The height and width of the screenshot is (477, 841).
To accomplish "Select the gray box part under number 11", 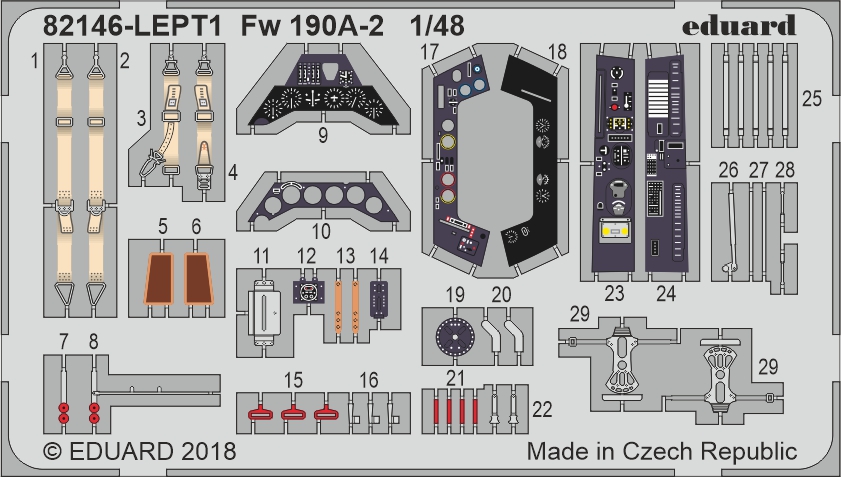I will point(263,313).
